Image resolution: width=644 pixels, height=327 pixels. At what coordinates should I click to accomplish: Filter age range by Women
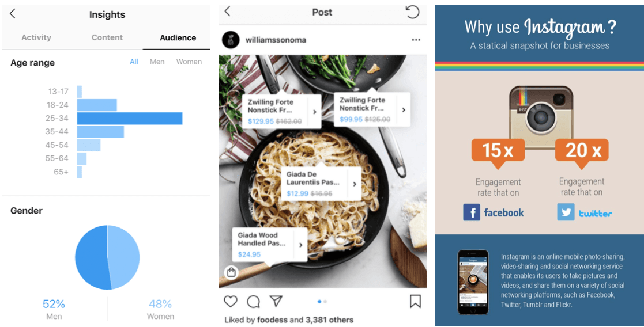[x=189, y=62]
